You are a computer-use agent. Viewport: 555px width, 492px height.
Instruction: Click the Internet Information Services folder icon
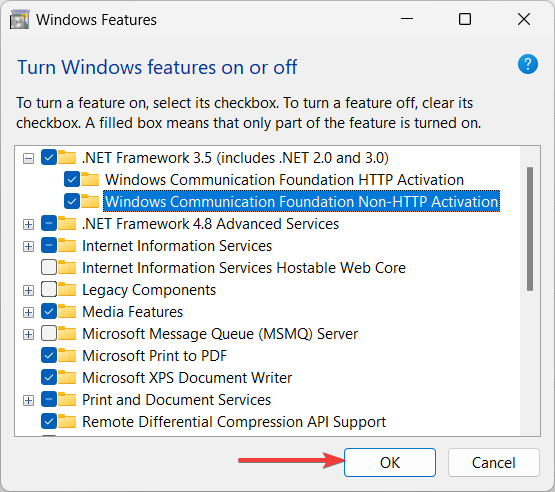(67, 246)
